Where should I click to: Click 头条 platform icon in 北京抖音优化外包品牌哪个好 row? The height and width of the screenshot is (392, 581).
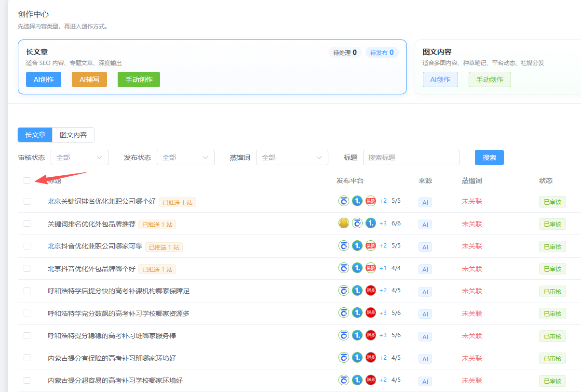[371, 268]
